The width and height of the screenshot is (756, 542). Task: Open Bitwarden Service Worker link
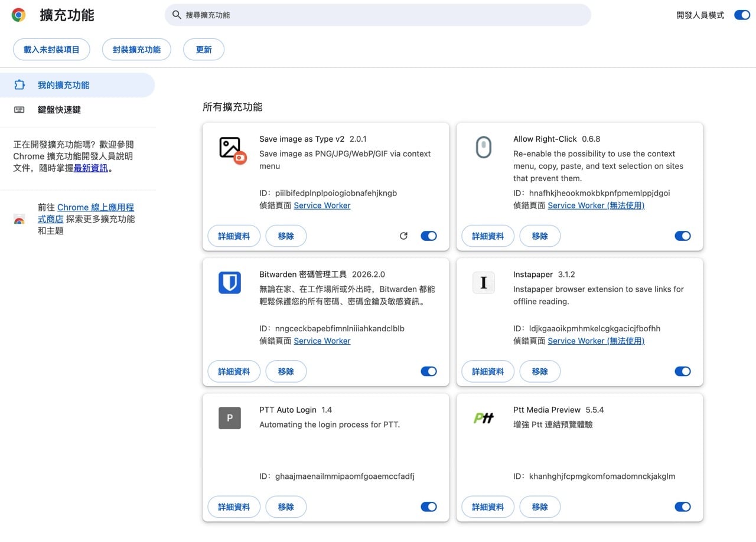(322, 341)
